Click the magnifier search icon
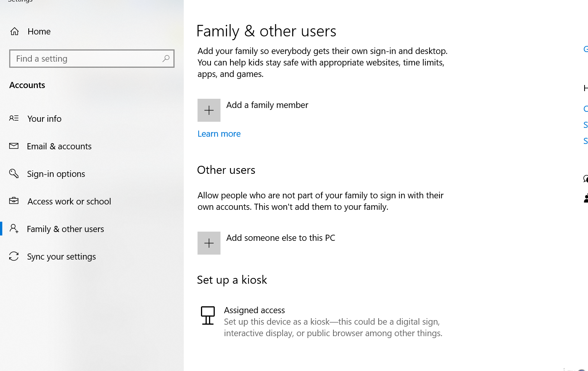Image resolution: width=588 pixels, height=371 pixels. 166,59
